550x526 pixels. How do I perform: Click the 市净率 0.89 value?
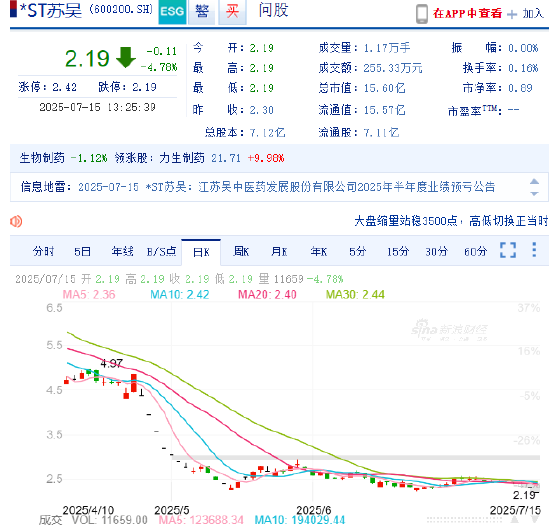[520, 88]
